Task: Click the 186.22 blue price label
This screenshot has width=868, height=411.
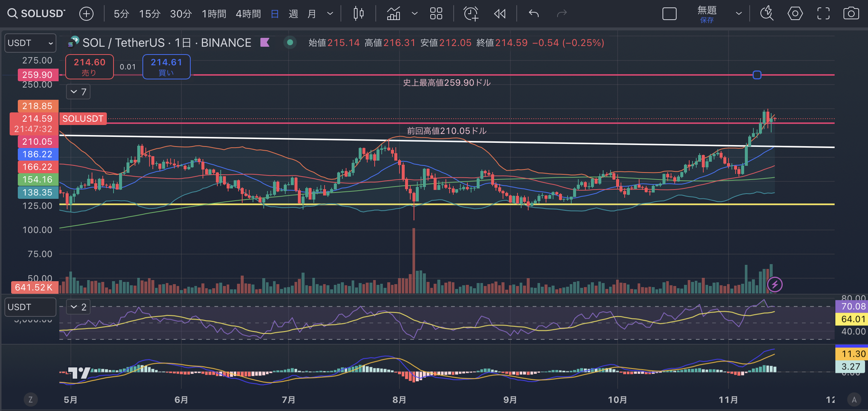Action: [38, 154]
